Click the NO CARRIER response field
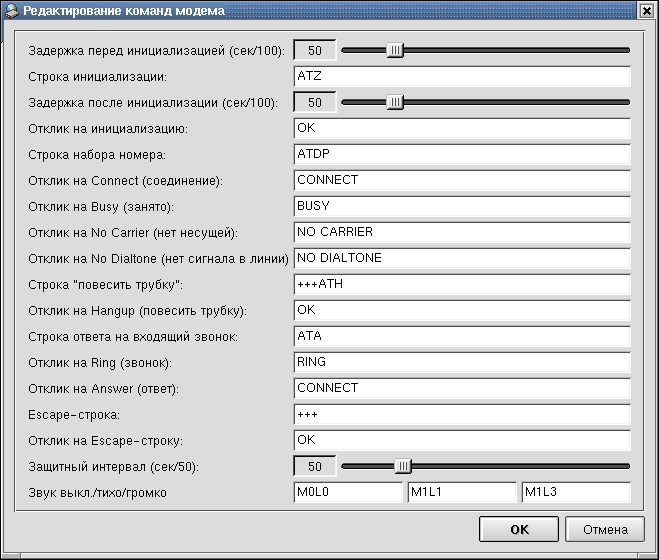This screenshot has height=560, width=659. click(x=461, y=232)
